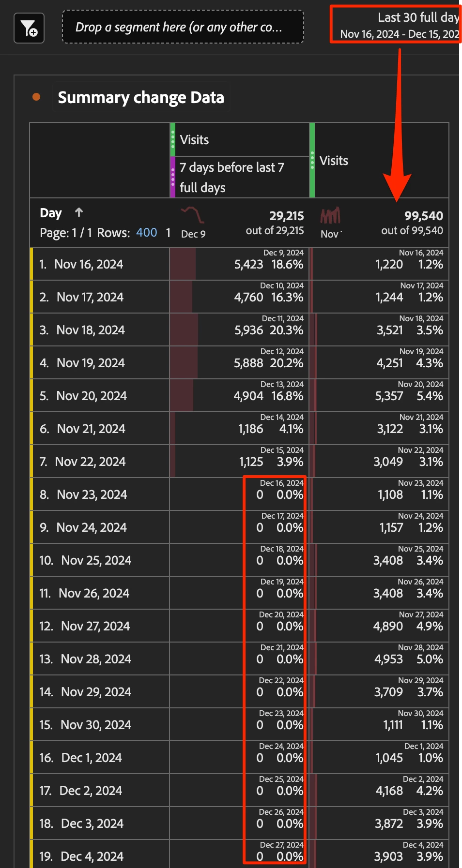Viewport: 462px width, 868px height.
Task: Click the 3,903 visits cell for Dec 4
Action: 379,855
